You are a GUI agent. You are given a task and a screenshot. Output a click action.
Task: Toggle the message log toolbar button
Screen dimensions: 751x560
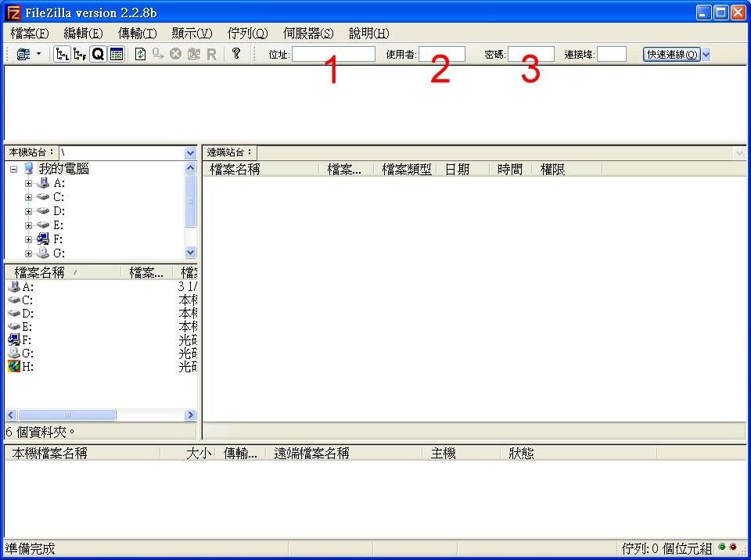coord(117,54)
